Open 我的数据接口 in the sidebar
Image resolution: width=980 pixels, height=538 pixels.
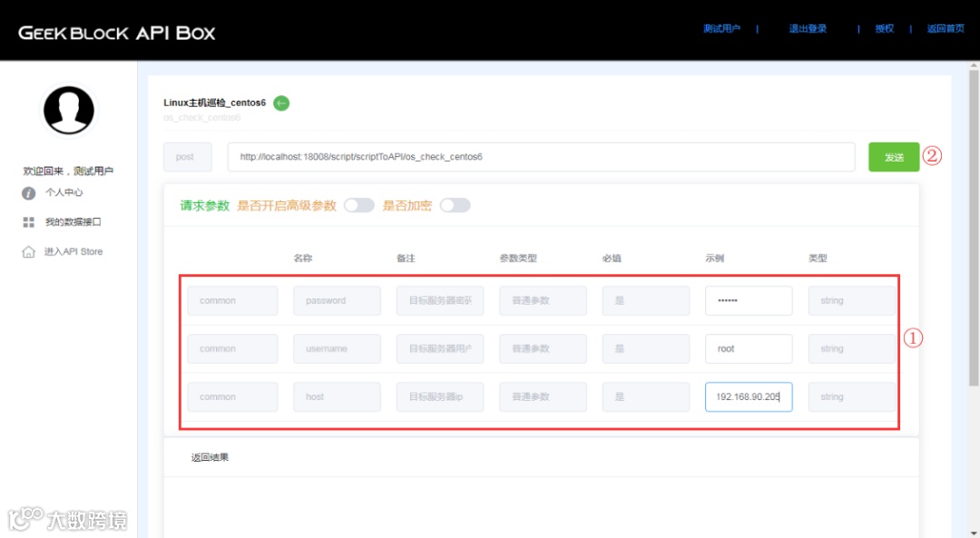click(73, 222)
